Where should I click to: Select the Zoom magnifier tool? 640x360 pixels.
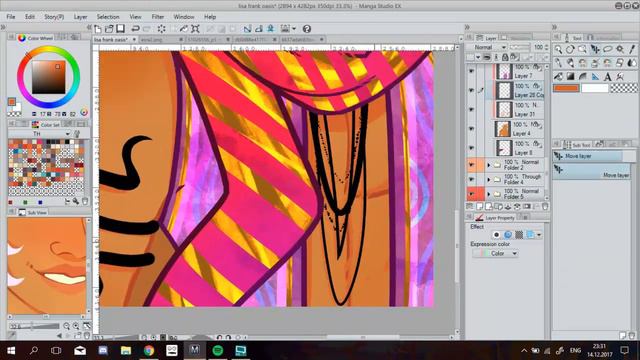coord(558,49)
